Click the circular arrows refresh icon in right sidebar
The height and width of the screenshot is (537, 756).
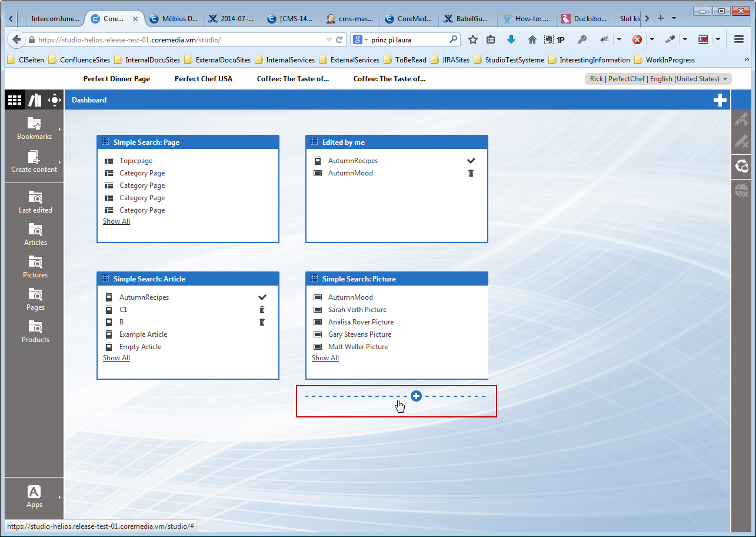(x=742, y=167)
